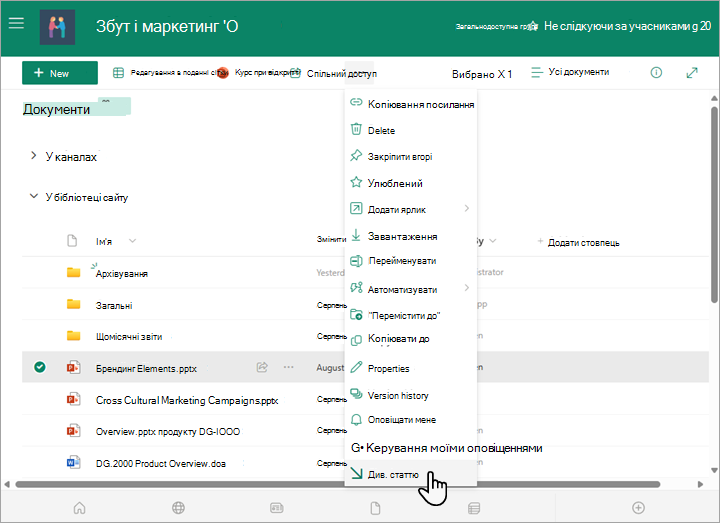Click the Архівування folder icon
The height and width of the screenshot is (523, 720).
(x=73, y=272)
